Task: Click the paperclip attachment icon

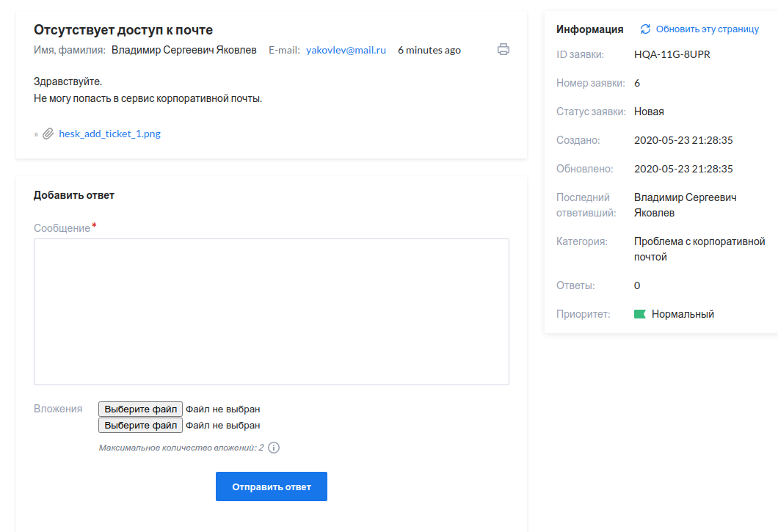Action: [x=48, y=134]
